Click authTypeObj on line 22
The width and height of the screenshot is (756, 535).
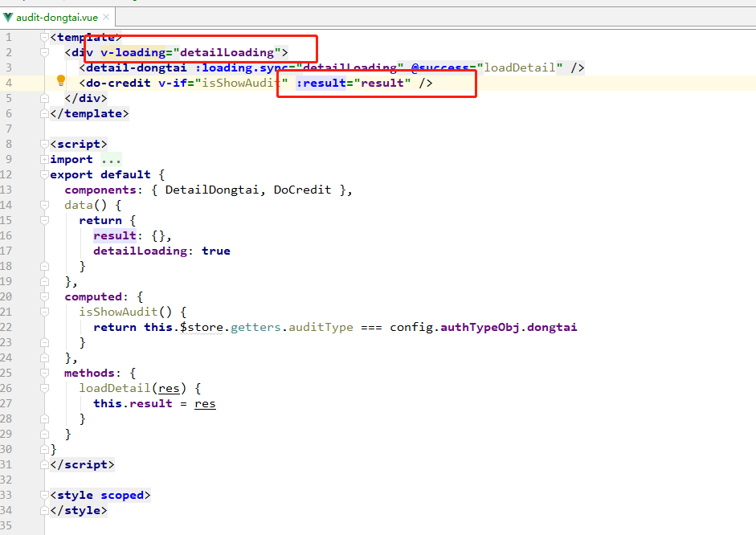coord(480,327)
